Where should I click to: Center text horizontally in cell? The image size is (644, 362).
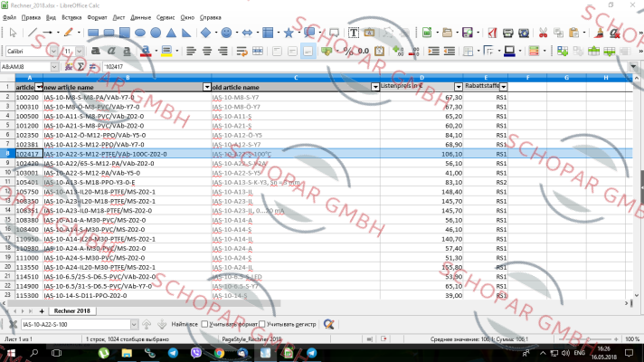coord(207,51)
